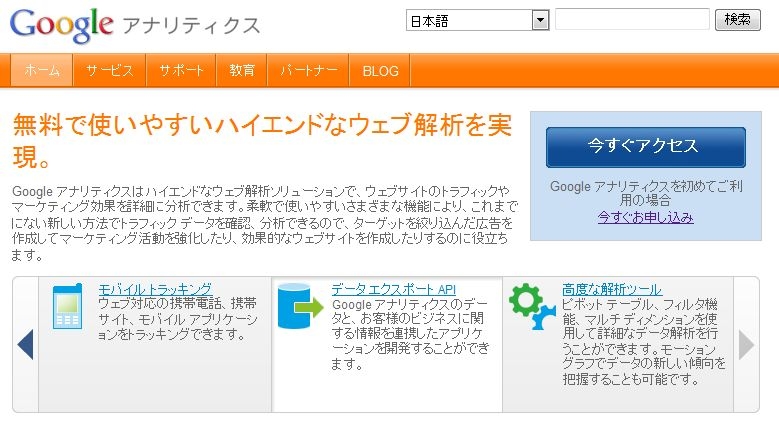
Task: Go to the サービス tab
Action: 109,71
